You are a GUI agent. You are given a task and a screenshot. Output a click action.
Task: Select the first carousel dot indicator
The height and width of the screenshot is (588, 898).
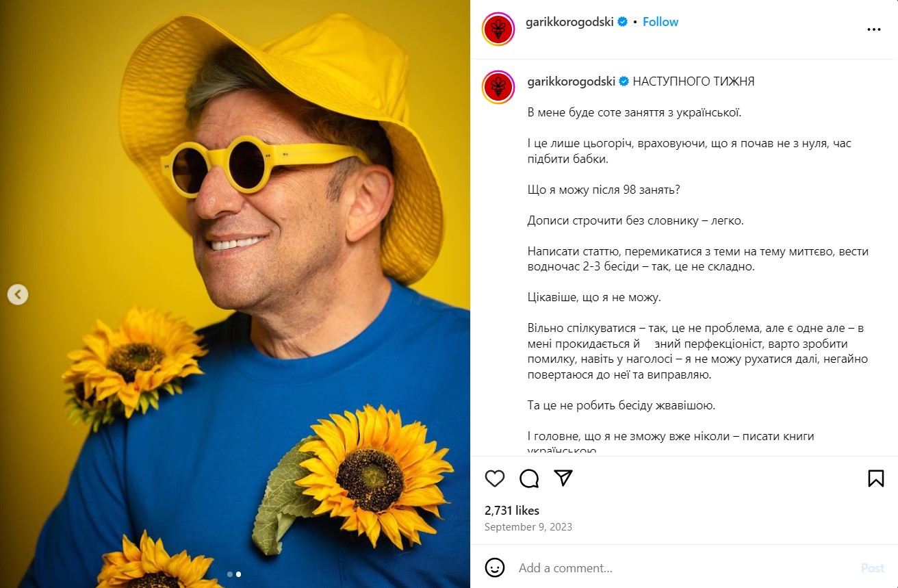pyautogui.click(x=230, y=574)
